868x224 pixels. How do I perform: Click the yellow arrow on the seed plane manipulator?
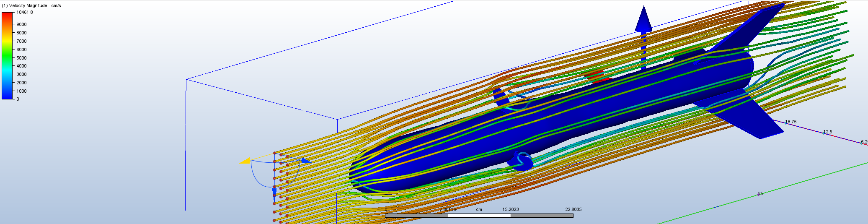(x=245, y=161)
